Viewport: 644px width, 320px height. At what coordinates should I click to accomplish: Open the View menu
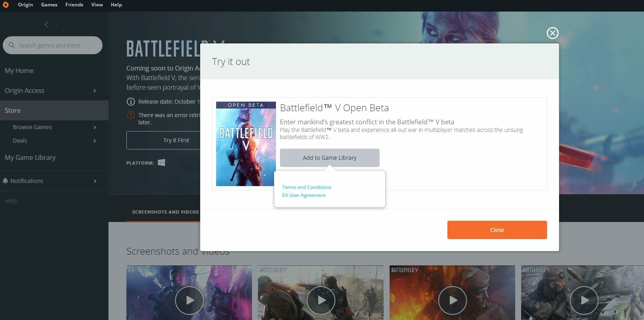coord(97,5)
